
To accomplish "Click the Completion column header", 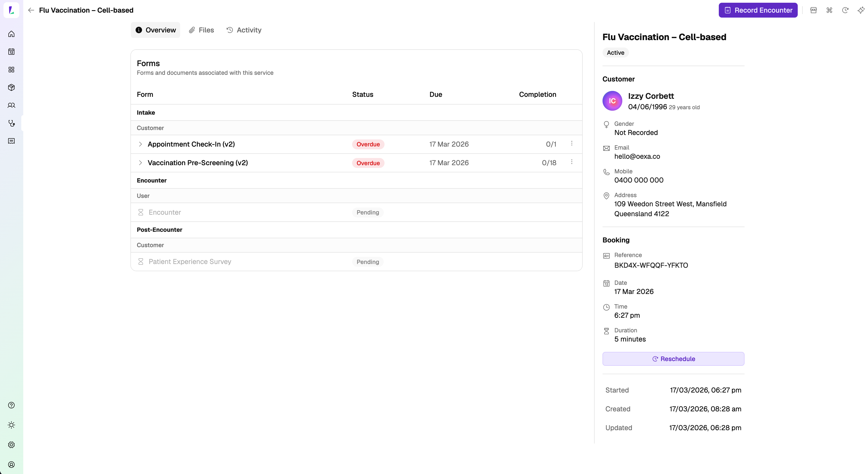I will (537, 94).
